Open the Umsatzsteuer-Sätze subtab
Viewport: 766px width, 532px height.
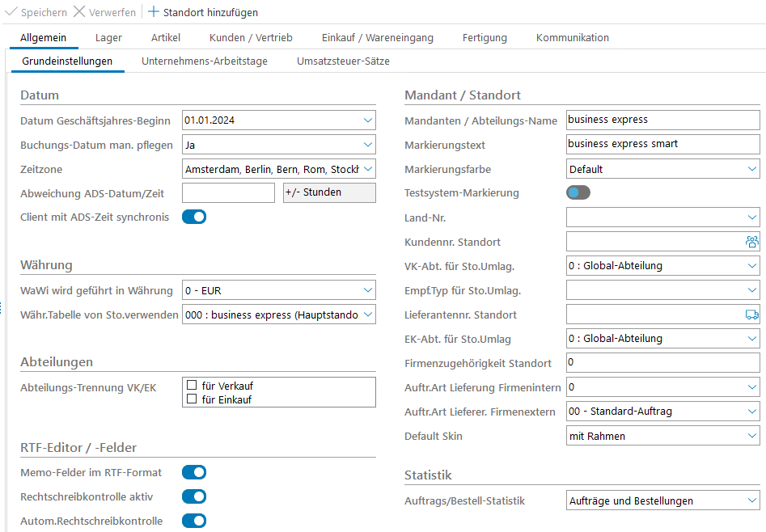point(343,61)
